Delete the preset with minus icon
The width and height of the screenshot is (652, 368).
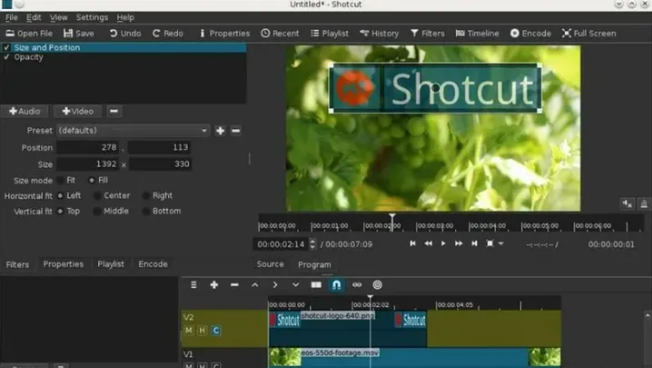click(x=236, y=131)
